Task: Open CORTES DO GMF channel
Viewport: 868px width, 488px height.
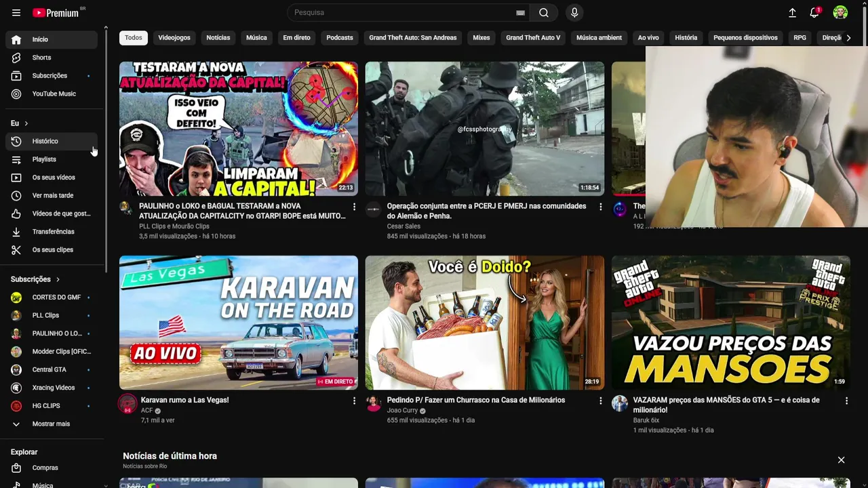Action: [x=52, y=298]
